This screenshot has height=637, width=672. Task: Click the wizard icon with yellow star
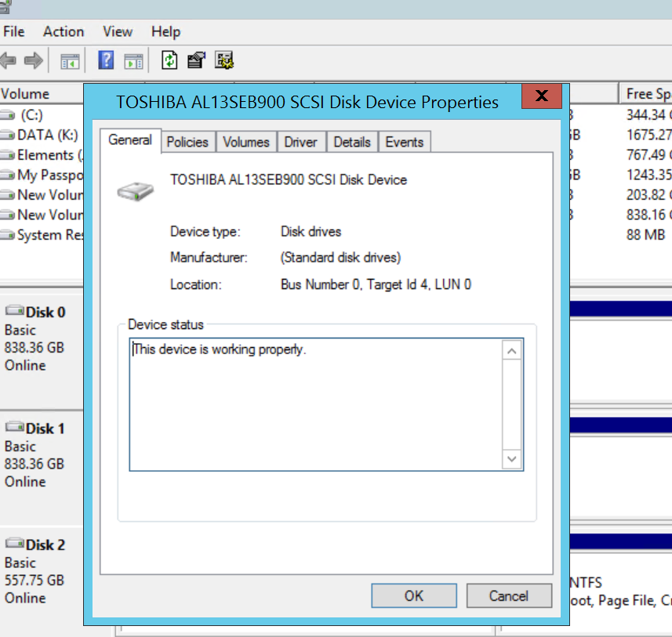click(x=224, y=60)
